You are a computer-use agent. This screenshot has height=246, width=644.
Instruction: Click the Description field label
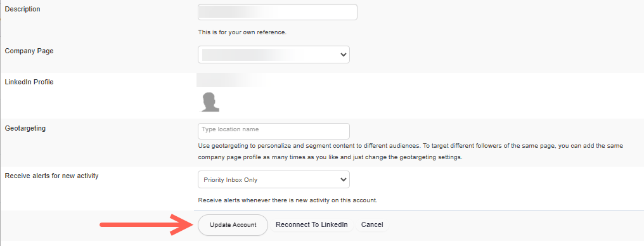click(x=23, y=9)
